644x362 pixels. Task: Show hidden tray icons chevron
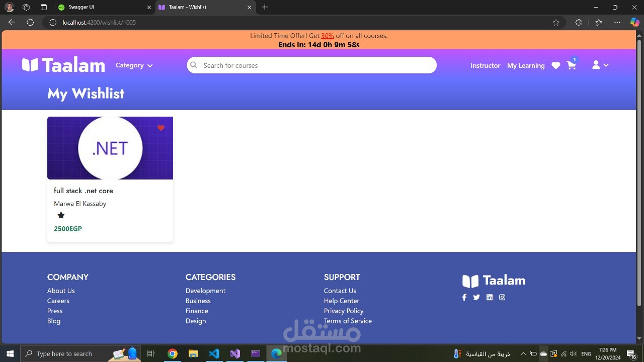(x=523, y=354)
